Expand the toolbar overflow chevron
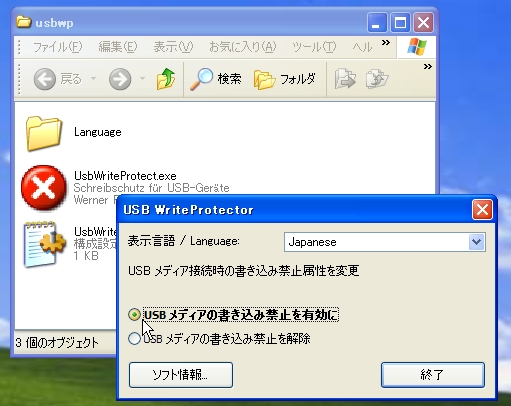The width and height of the screenshot is (511, 406). [x=428, y=67]
